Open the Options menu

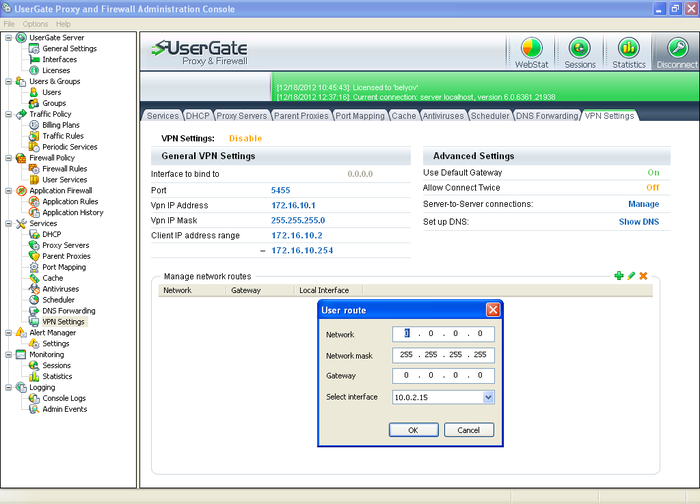35,24
